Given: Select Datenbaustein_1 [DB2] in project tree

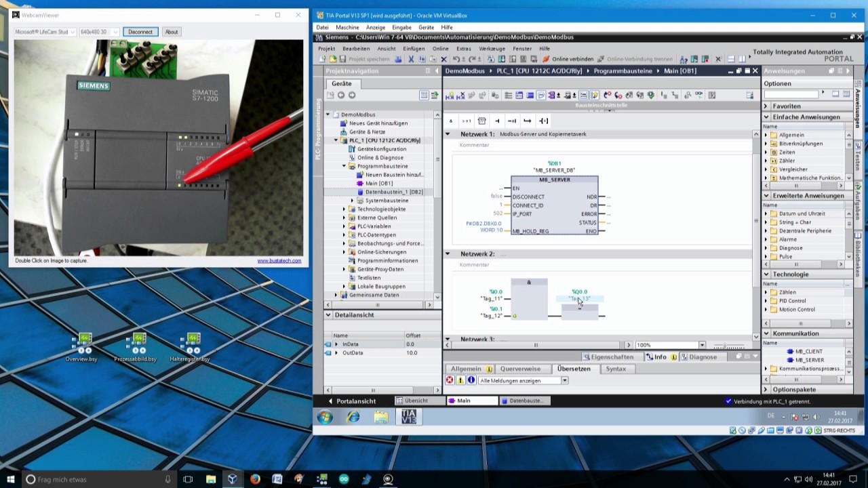Looking at the screenshot, I should [394, 192].
